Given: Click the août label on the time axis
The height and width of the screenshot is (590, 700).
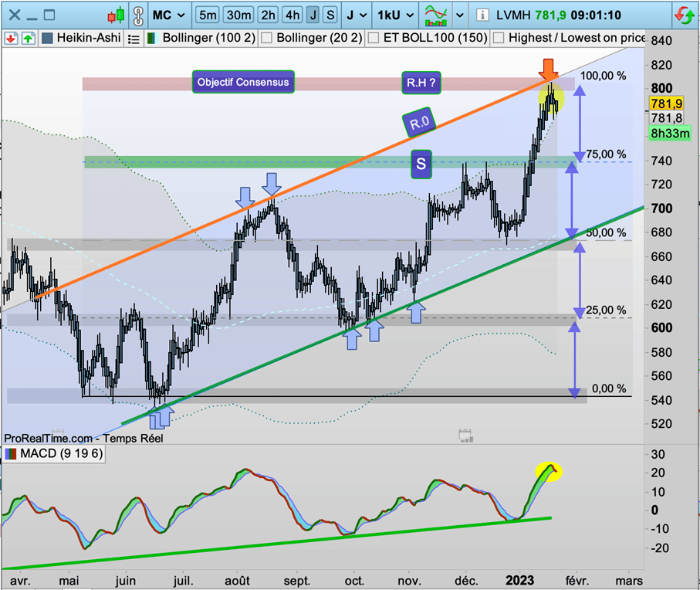Looking at the screenshot, I should coord(237,581).
